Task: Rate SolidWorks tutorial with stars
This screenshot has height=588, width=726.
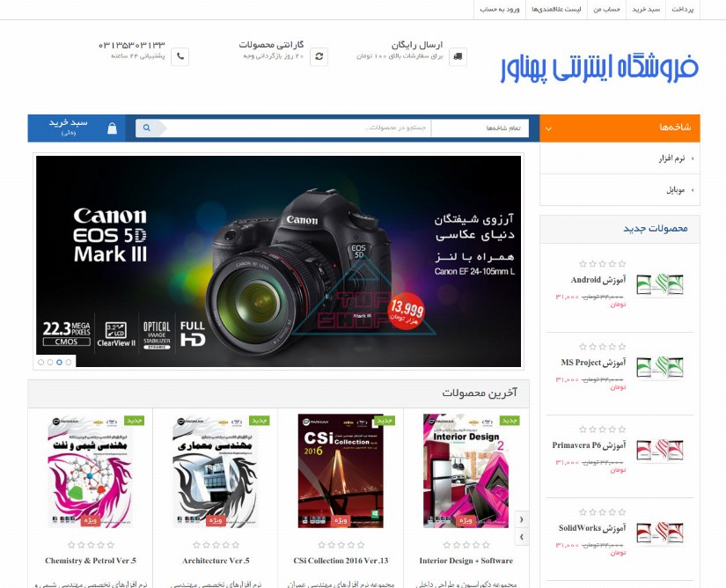Action: click(x=603, y=512)
